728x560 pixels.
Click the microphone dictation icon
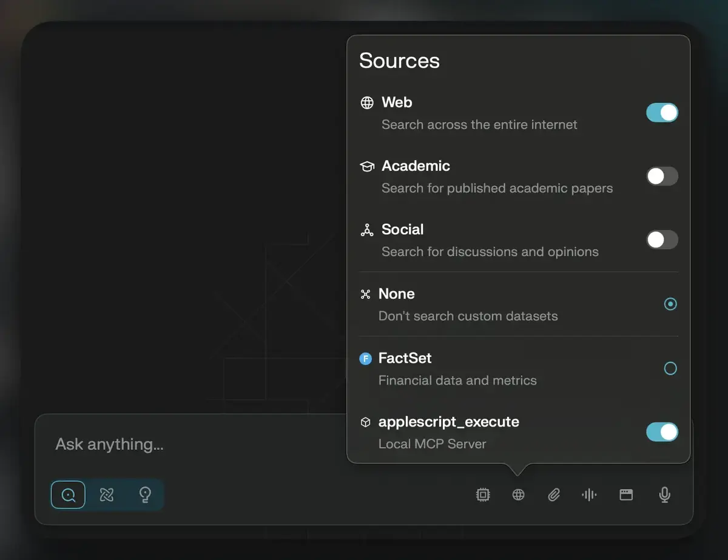point(664,494)
